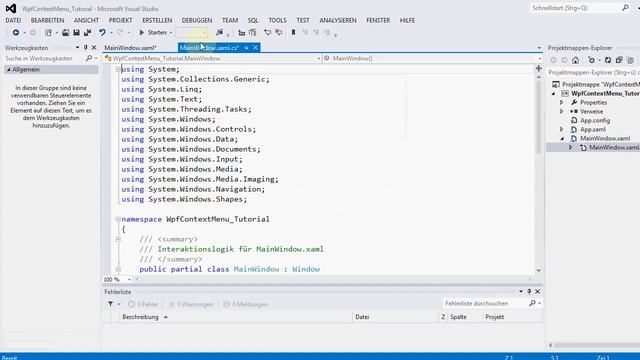Click the Fehlerliste filter funnel icon
Screen dimensions: 640x360
point(111,304)
